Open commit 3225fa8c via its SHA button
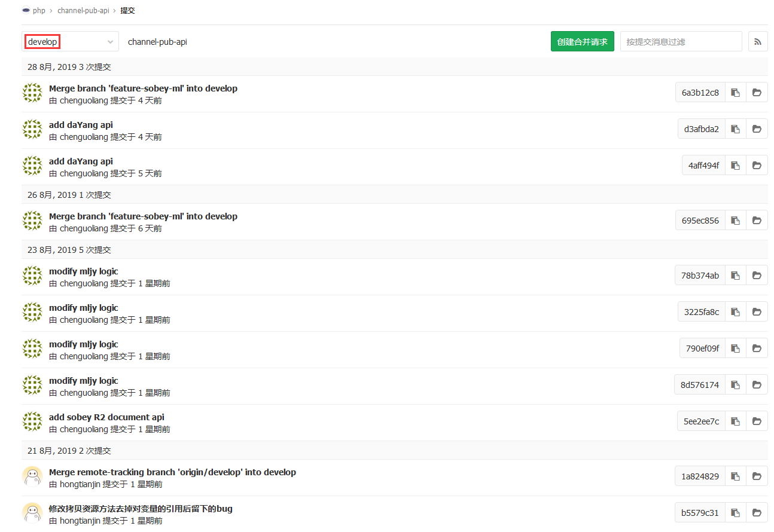 coord(702,312)
